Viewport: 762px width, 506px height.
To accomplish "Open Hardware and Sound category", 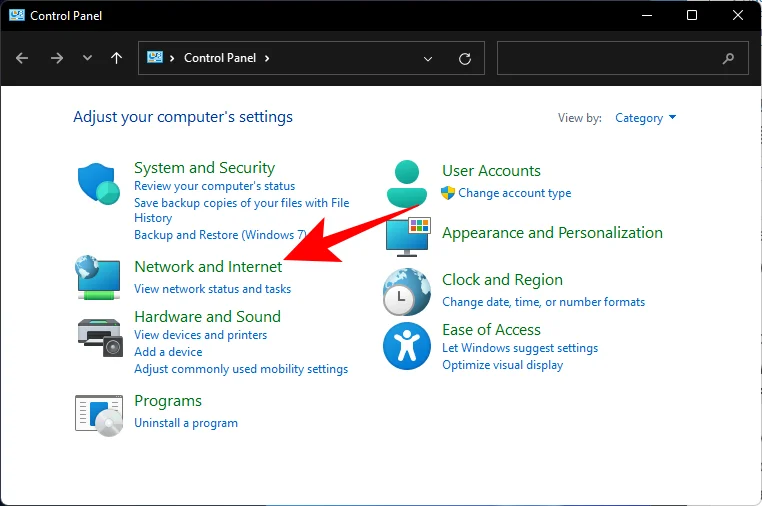I will 208,316.
